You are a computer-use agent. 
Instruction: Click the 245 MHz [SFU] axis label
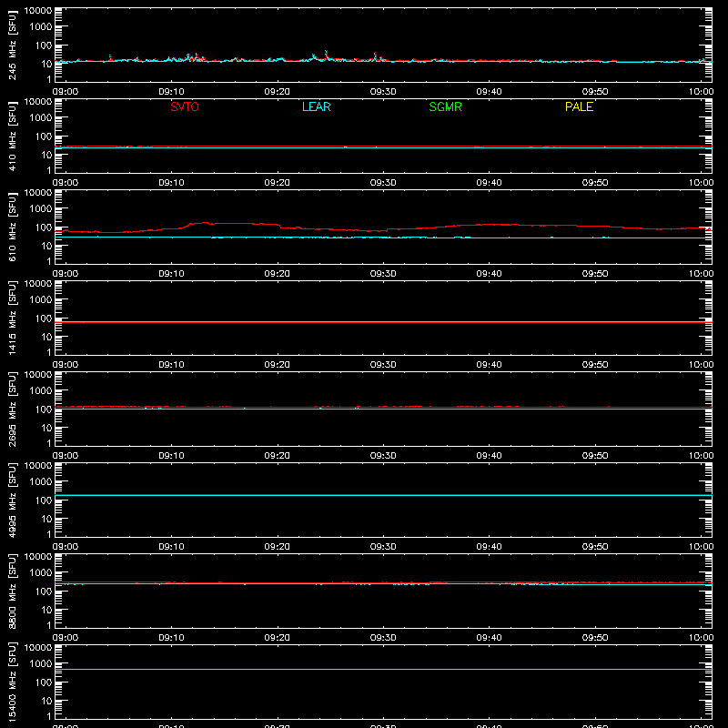click(x=12, y=46)
